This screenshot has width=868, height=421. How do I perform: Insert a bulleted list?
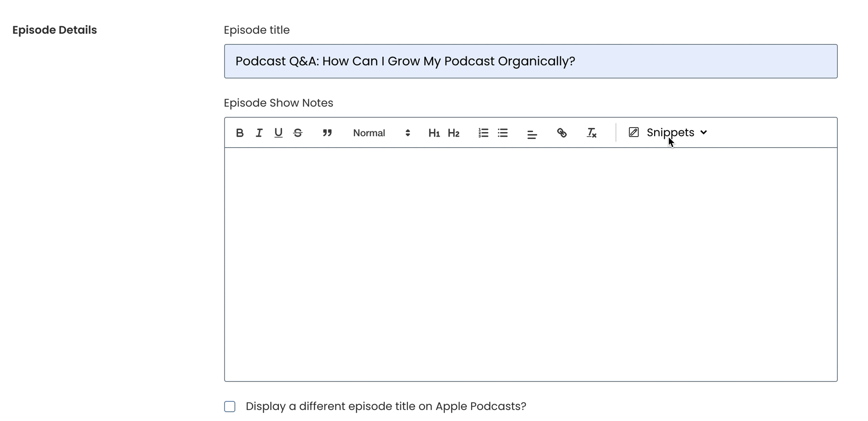[x=503, y=133]
